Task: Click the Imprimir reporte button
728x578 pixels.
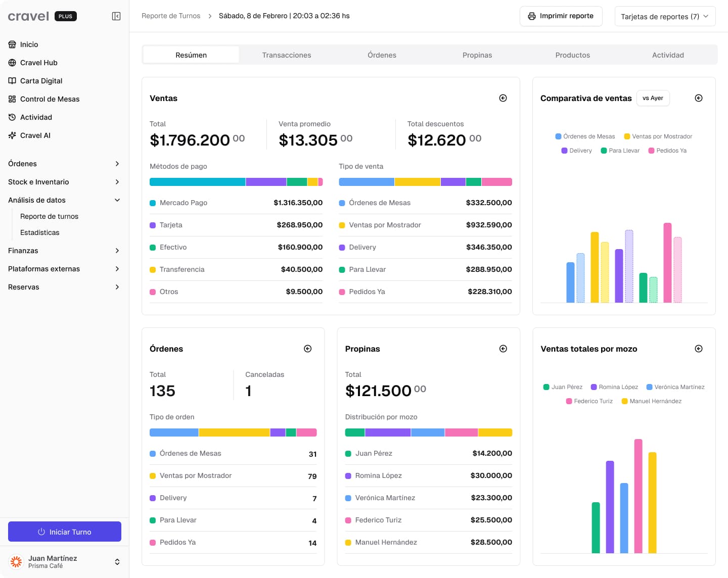Action: point(561,16)
